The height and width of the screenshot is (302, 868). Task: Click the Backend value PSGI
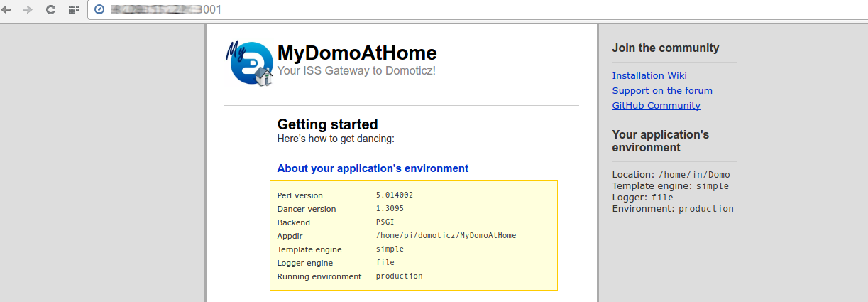click(x=385, y=222)
